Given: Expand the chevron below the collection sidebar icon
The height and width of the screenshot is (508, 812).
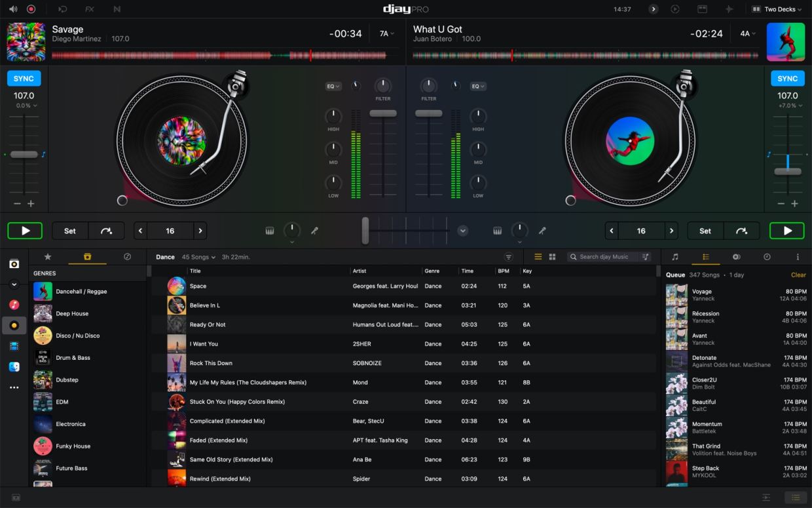Looking at the screenshot, I should point(14,284).
